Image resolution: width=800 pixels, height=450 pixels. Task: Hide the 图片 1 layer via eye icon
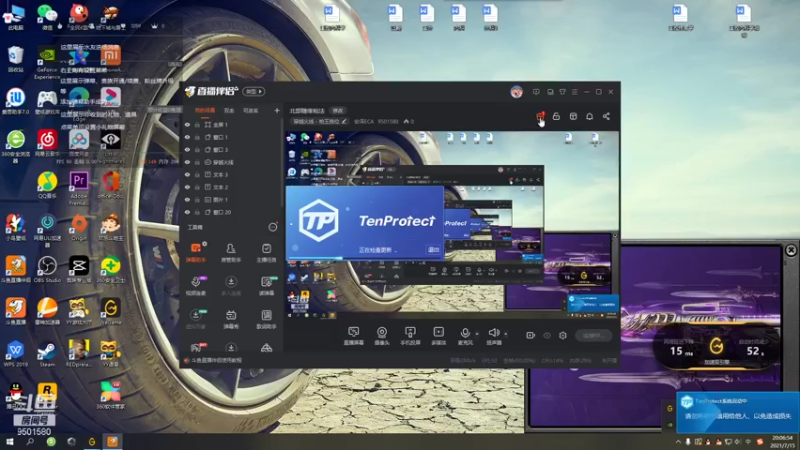tap(187, 199)
